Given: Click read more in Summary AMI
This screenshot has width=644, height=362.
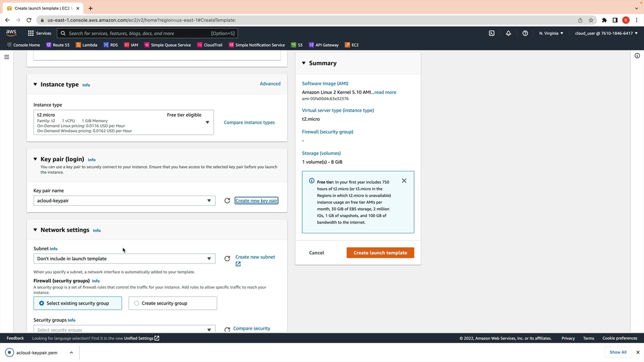Looking at the screenshot, I should coord(385,93).
